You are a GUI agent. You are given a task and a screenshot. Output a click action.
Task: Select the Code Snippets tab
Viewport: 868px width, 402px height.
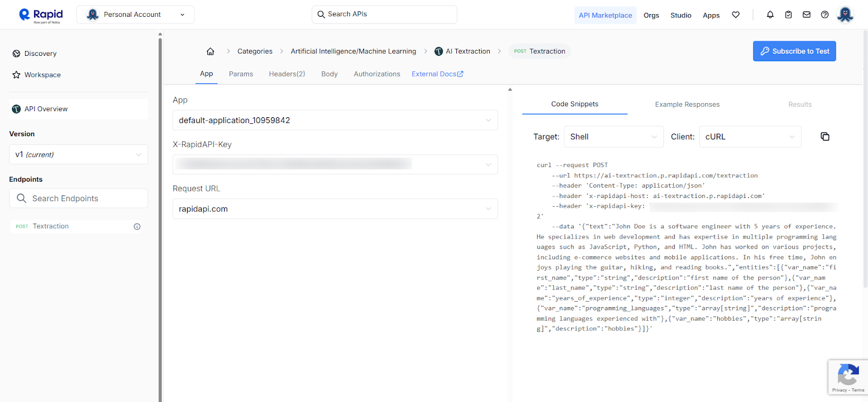(x=575, y=104)
